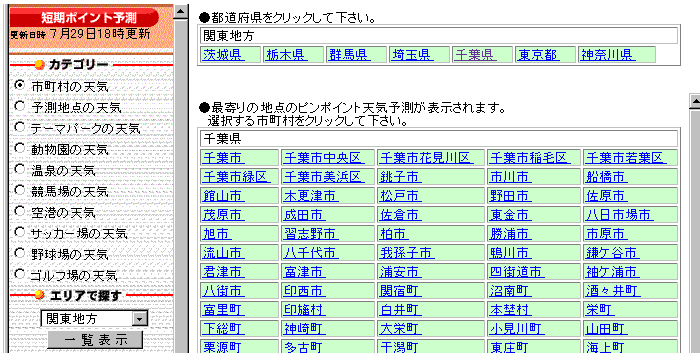Viewport: 700px width, 360px height.
Task: Select 野球場の天気 radio button
Action: [x=20, y=253]
